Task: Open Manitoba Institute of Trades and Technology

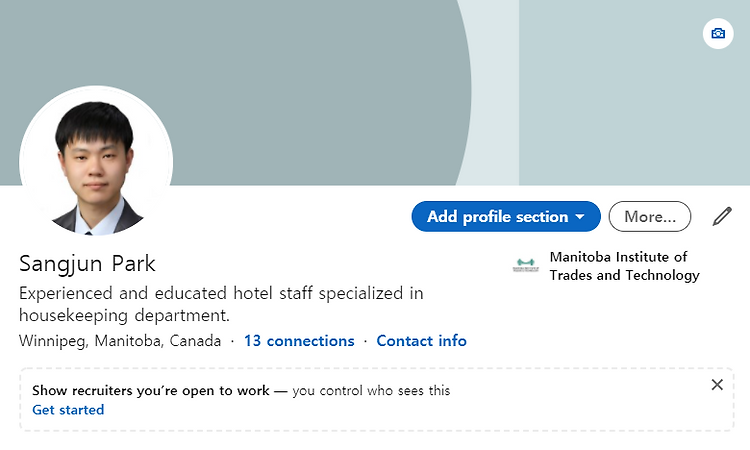Action: pyautogui.click(x=624, y=266)
